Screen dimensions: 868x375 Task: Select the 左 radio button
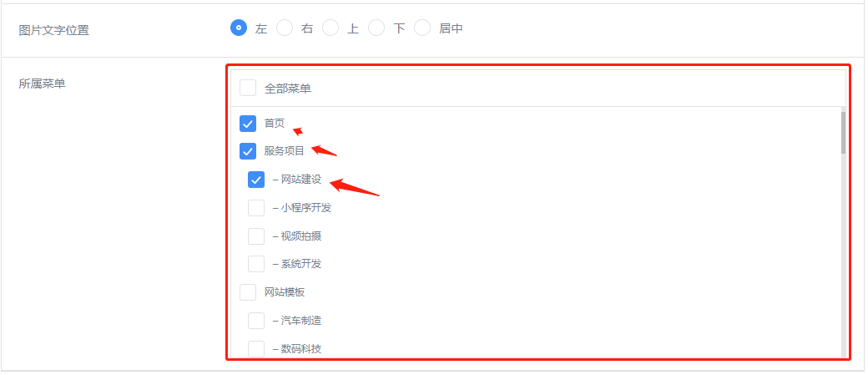239,28
